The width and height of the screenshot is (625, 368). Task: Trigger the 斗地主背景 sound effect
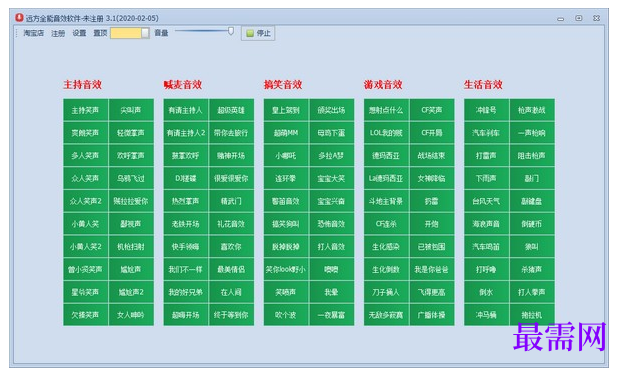pyautogui.click(x=386, y=201)
